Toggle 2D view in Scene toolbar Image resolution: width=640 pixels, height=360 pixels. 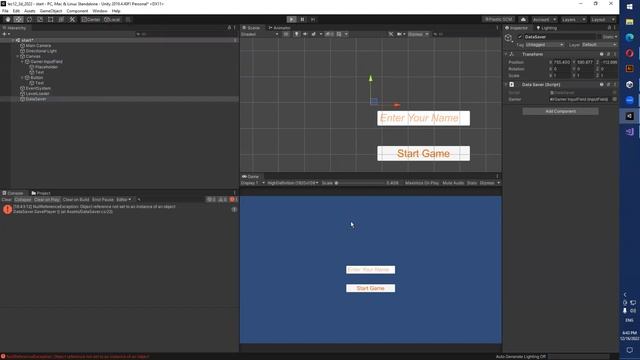[286, 34]
